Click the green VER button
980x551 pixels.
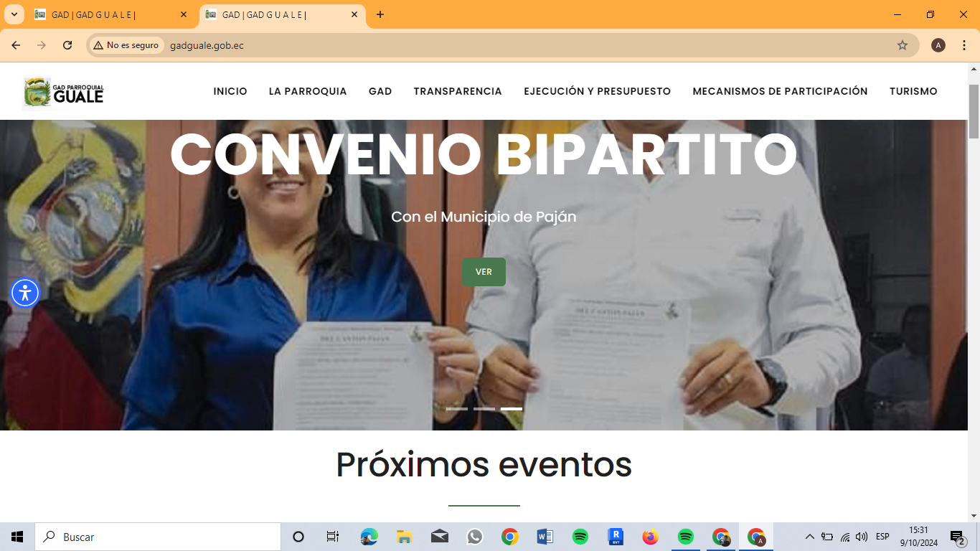click(x=484, y=272)
